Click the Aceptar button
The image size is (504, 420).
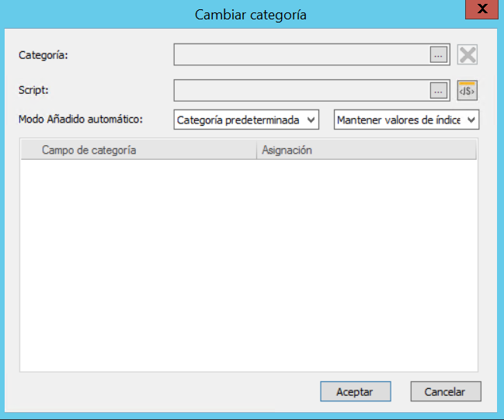356,391
